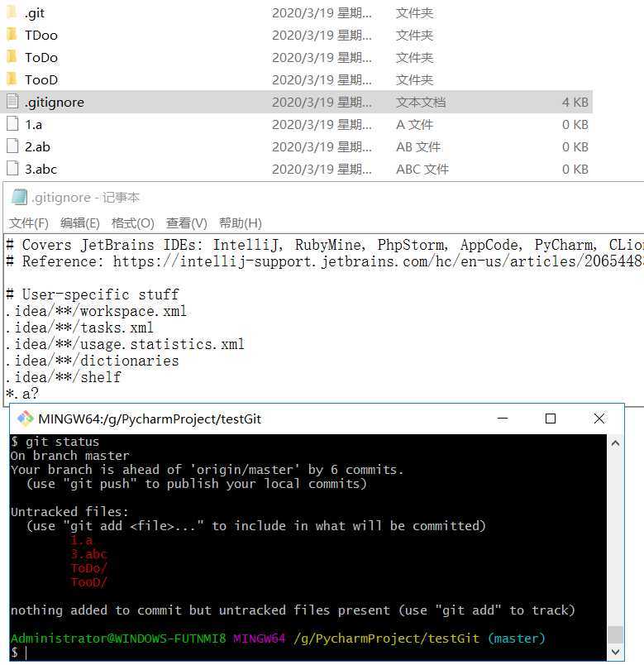Open the 编辑(E) menu in Notepad
Viewport: 644px width, 665px height.
(80, 223)
